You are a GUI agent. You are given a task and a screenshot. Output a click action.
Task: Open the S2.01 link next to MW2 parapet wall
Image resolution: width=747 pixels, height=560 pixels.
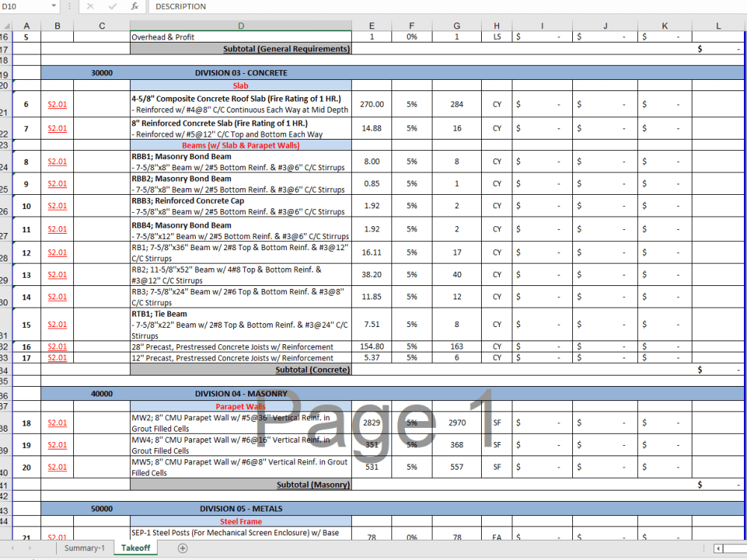tap(57, 423)
